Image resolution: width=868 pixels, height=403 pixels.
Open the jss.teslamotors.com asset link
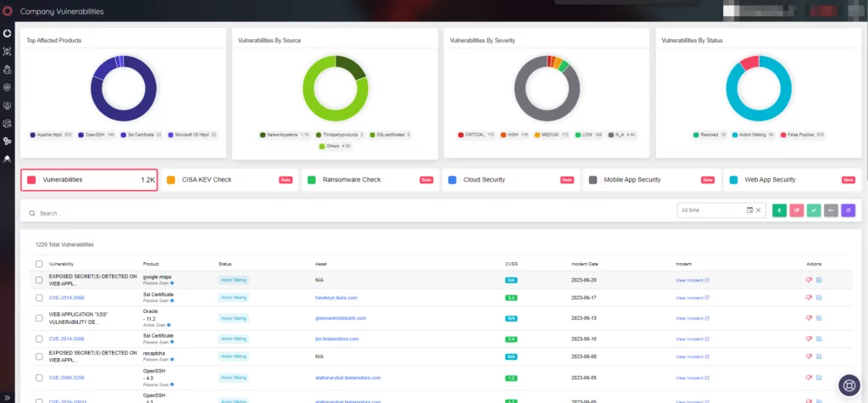tap(337, 339)
